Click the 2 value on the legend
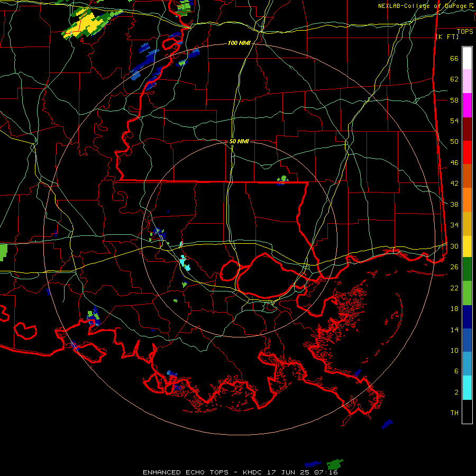 [456, 392]
